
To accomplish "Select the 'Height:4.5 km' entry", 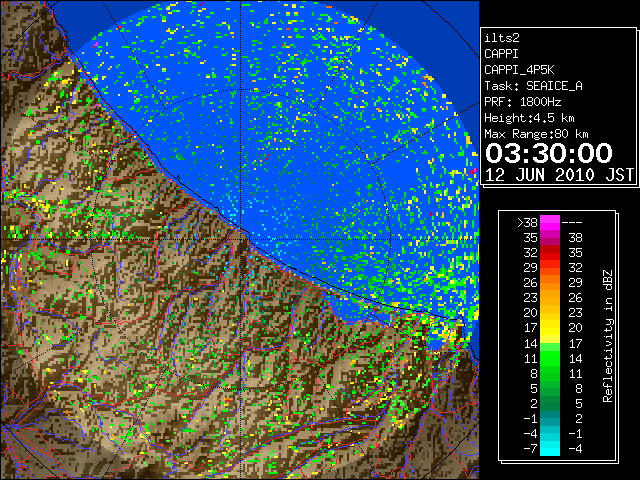I will pyautogui.click(x=529, y=118).
